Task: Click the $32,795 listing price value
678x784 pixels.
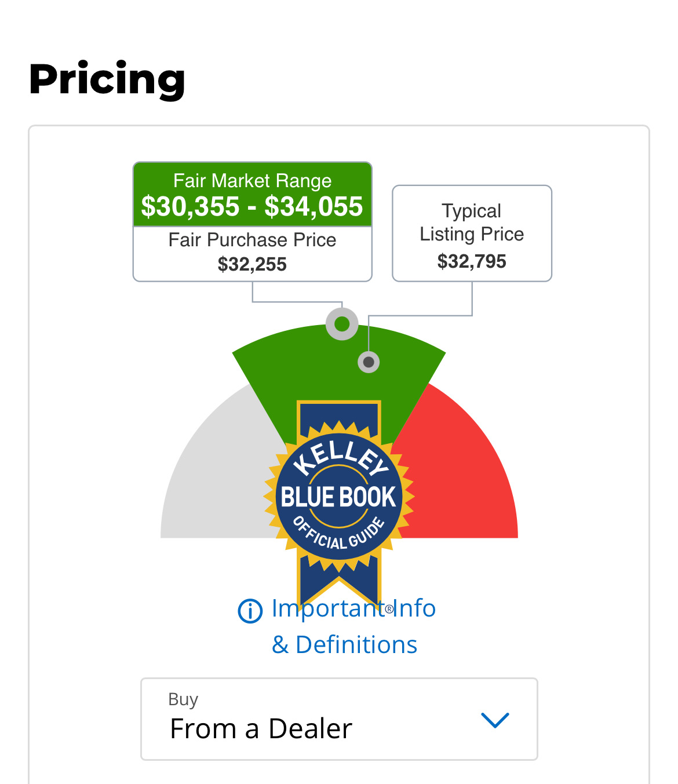Action: pyautogui.click(x=472, y=261)
